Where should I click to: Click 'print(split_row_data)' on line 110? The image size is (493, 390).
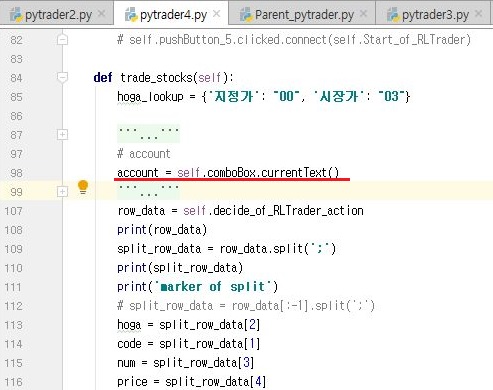coord(180,268)
